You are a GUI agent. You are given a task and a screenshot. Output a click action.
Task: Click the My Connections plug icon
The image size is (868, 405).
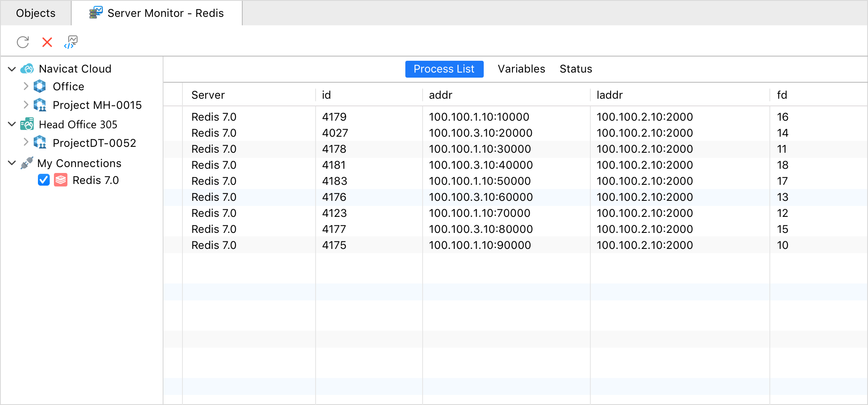[x=27, y=163]
